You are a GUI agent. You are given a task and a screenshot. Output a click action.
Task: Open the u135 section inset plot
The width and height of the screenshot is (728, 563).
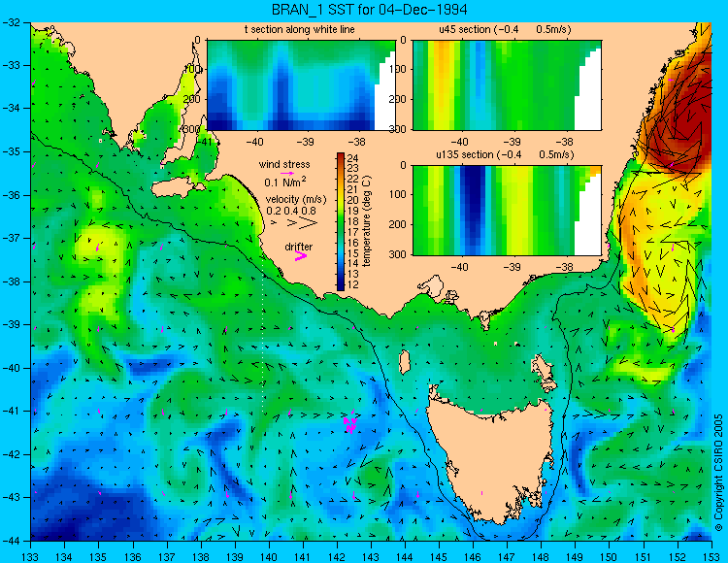point(507,211)
